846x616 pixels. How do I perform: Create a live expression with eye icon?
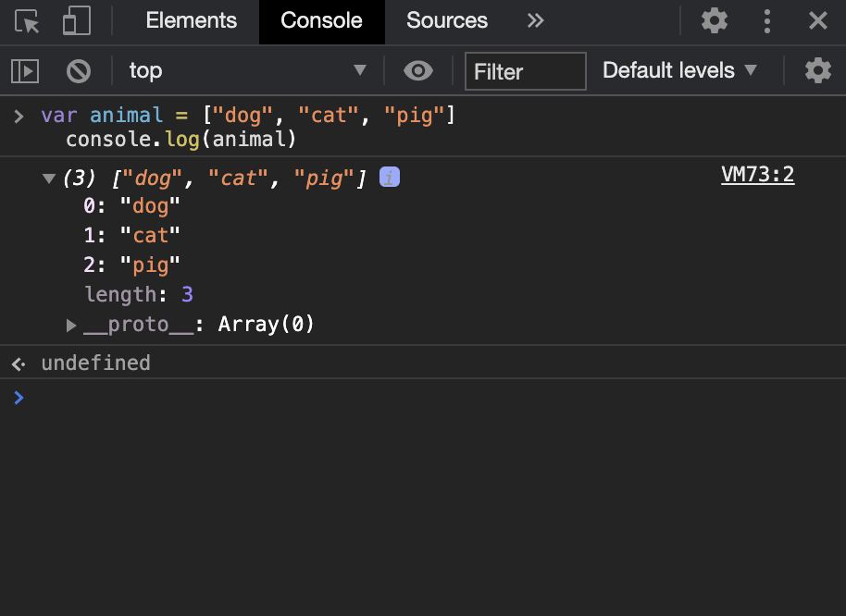pos(418,70)
